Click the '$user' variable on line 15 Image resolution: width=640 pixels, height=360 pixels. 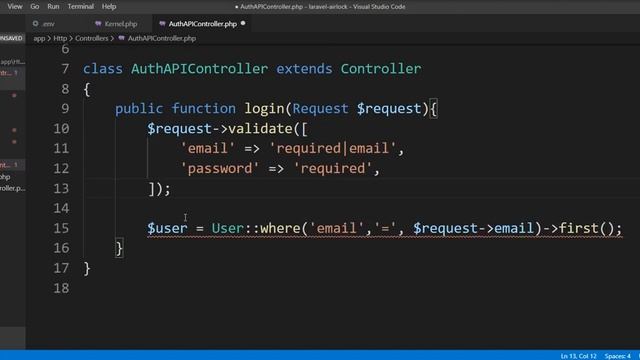point(167,228)
